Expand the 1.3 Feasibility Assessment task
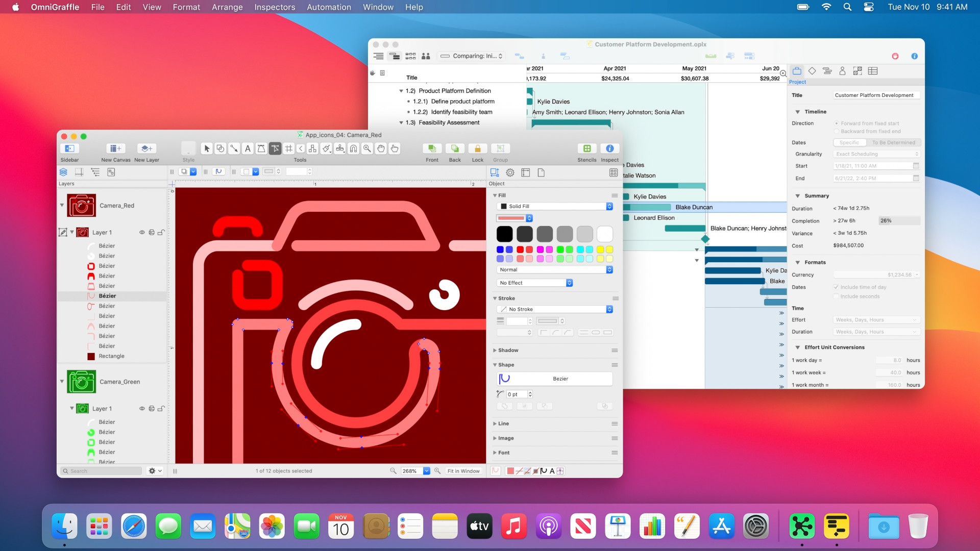Viewport: 980px width, 551px height. tap(401, 122)
